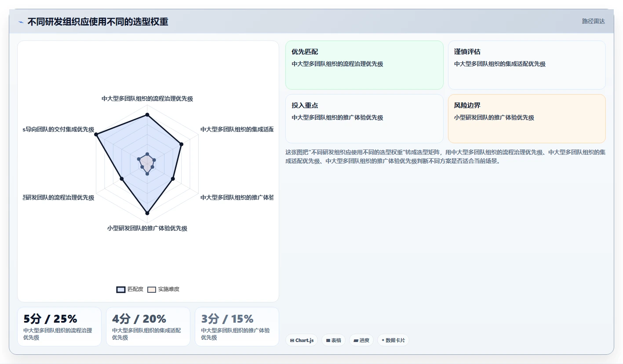Click the 数据卡片 tag chip
Image resolution: width=623 pixels, height=364 pixels.
(x=393, y=340)
